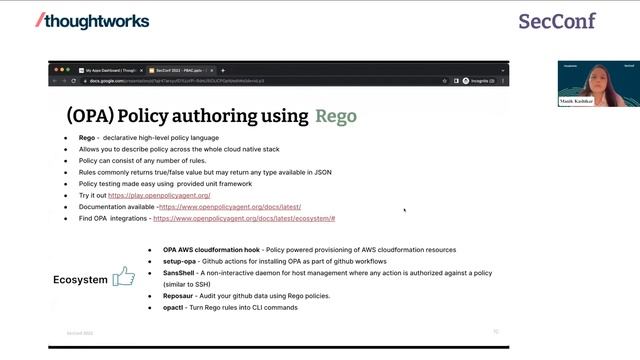Click the '(OPA) Policy authoring using' title
The height and width of the screenshot is (360, 640).
click(187, 116)
